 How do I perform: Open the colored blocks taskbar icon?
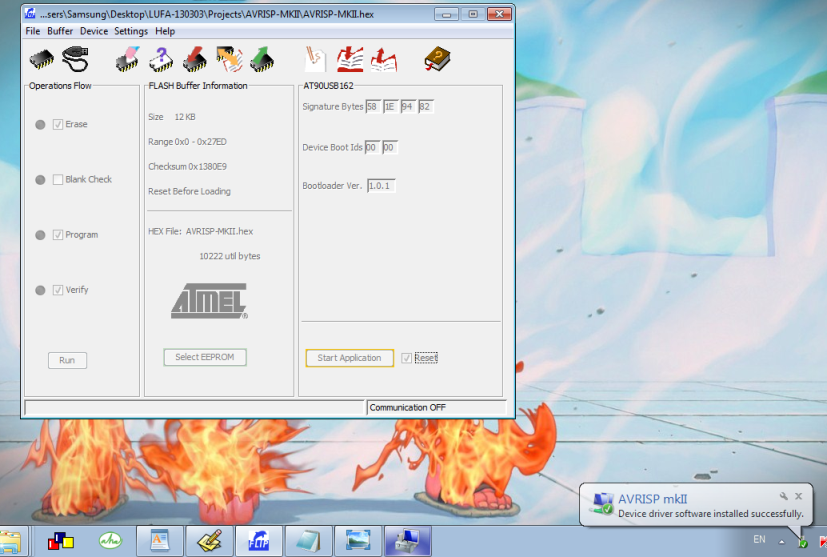(61, 541)
